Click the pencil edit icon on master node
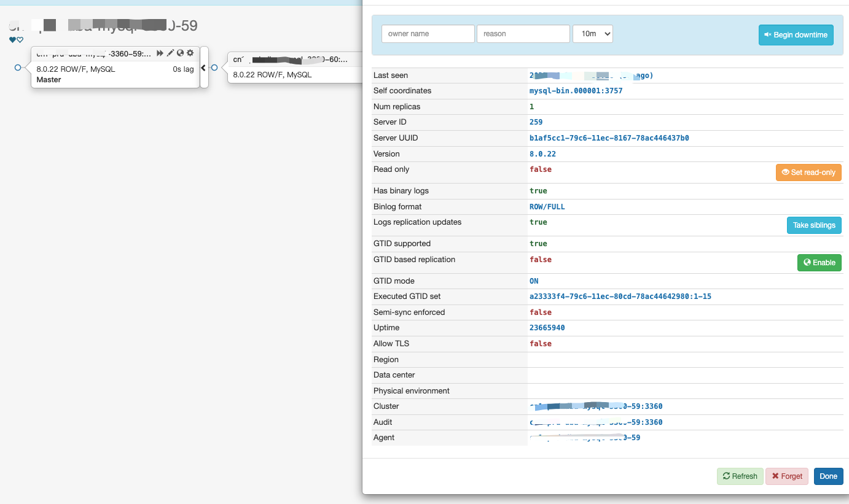 coord(170,53)
